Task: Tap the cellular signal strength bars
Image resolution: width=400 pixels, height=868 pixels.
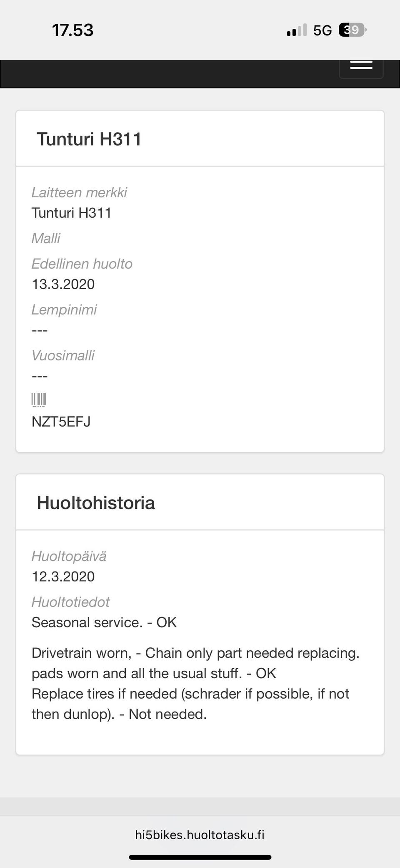Action: pos(297,30)
